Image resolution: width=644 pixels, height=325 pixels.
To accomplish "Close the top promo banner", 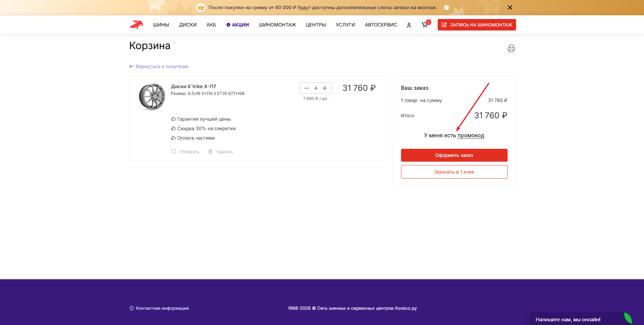I will coord(510,7).
